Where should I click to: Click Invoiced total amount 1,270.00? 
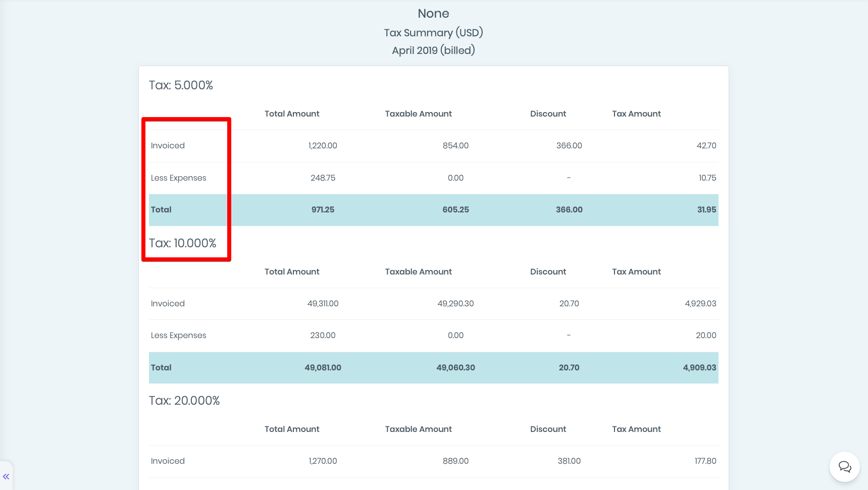point(323,461)
